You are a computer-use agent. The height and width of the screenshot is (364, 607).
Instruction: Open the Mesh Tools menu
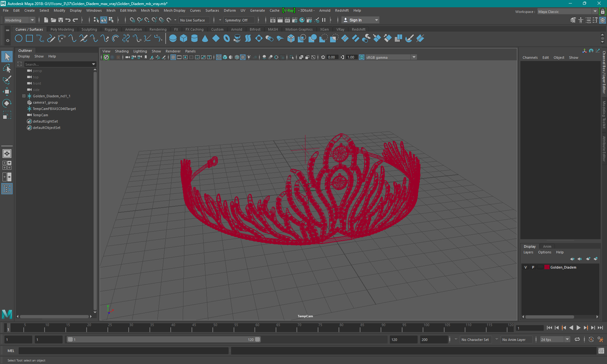pyautogui.click(x=150, y=10)
